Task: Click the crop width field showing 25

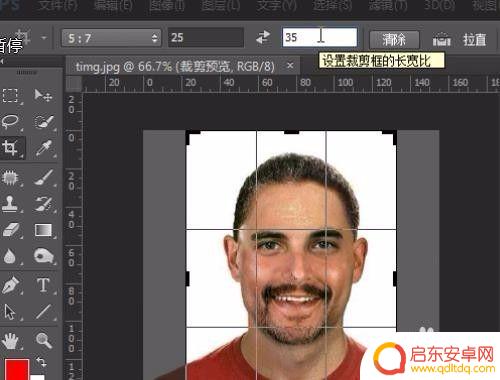Action: point(206,37)
